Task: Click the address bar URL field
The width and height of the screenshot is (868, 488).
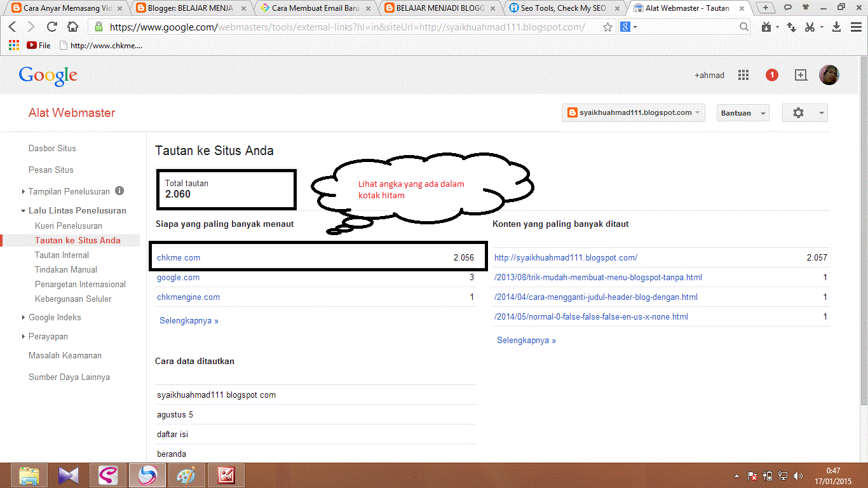Action: [x=346, y=27]
